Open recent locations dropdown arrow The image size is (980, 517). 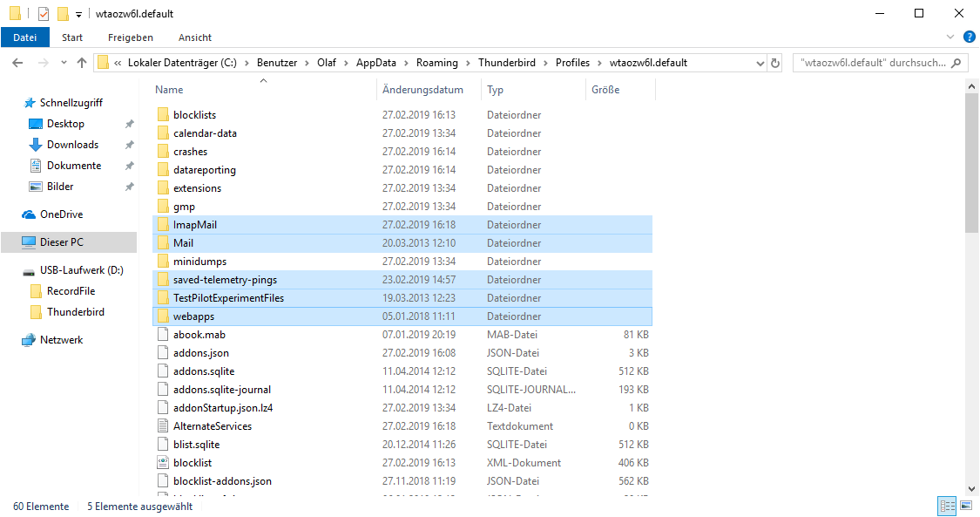pyautogui.click(x=64, y=63)
